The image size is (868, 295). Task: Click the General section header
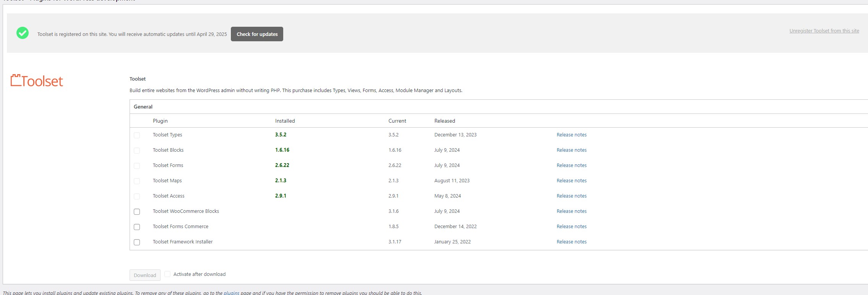point(143,107)
